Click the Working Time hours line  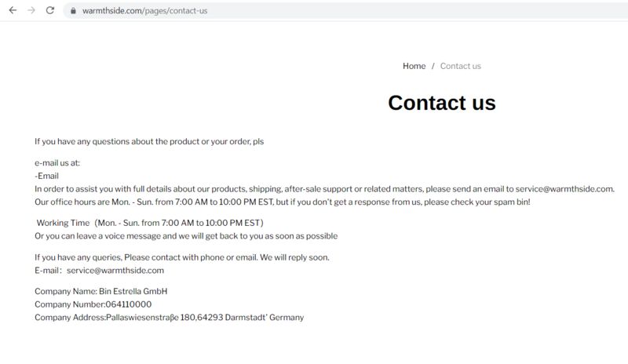[x=150, y=223]
